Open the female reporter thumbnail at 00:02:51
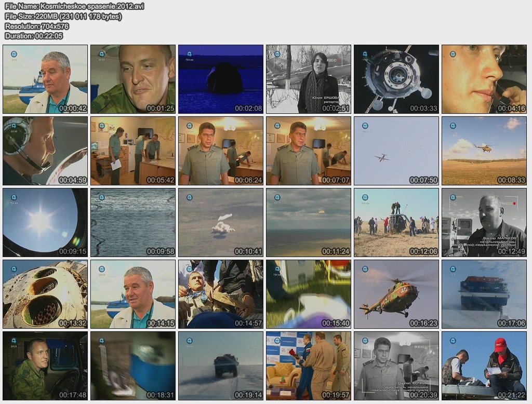Viewport: 532px width, 404px height. (x=309, y=79)
